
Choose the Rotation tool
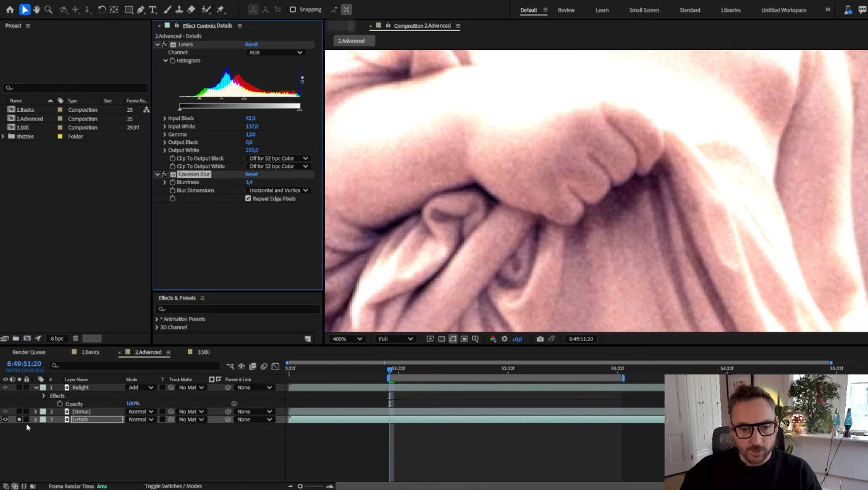pyautogui.click(x=102, y=9)
